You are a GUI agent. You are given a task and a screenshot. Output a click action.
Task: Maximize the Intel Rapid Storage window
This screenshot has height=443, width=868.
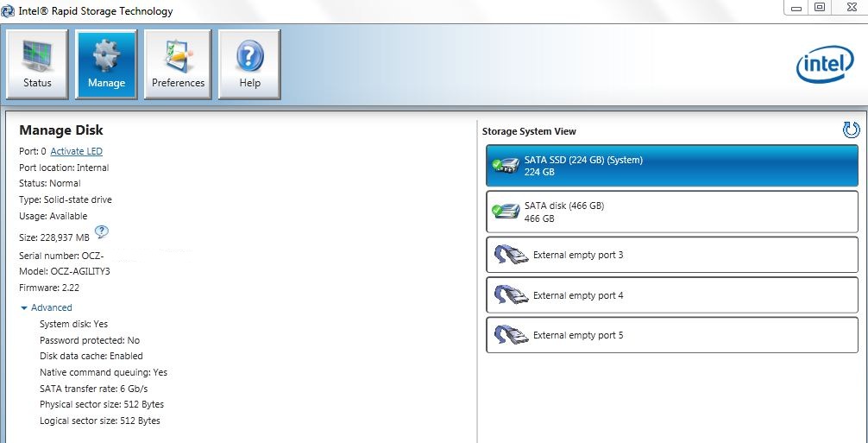coord(820,8)
